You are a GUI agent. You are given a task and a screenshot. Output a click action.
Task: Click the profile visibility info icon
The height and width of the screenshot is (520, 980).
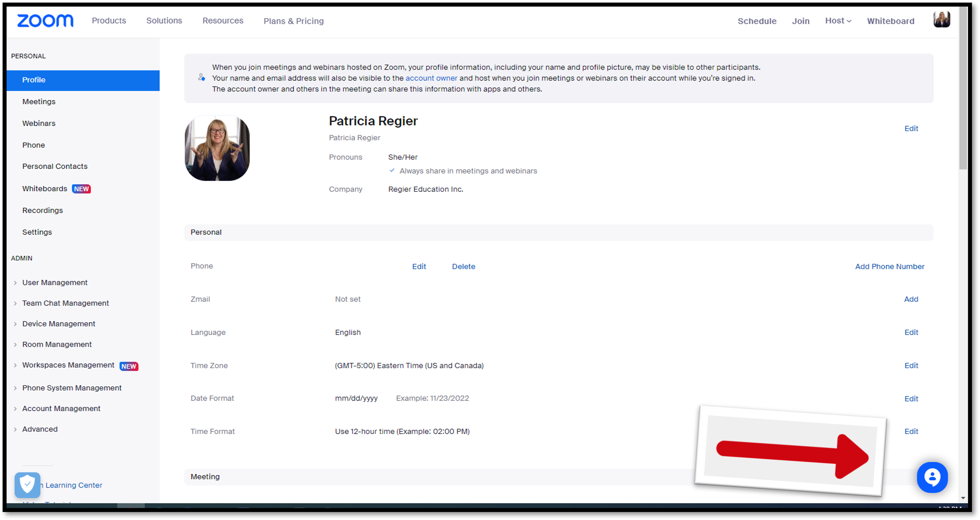(x=201, y=77)
